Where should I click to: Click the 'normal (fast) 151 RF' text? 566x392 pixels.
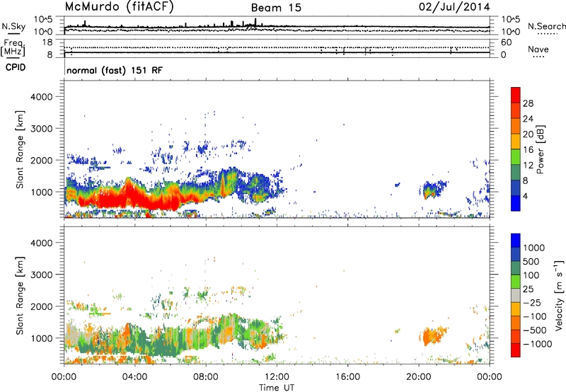click(x=115, y=70)
